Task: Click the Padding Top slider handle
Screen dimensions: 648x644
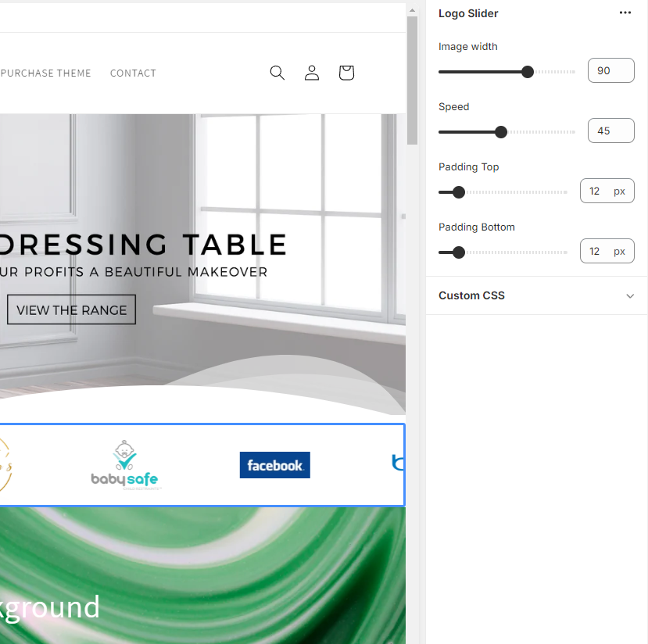Action: 459,192
